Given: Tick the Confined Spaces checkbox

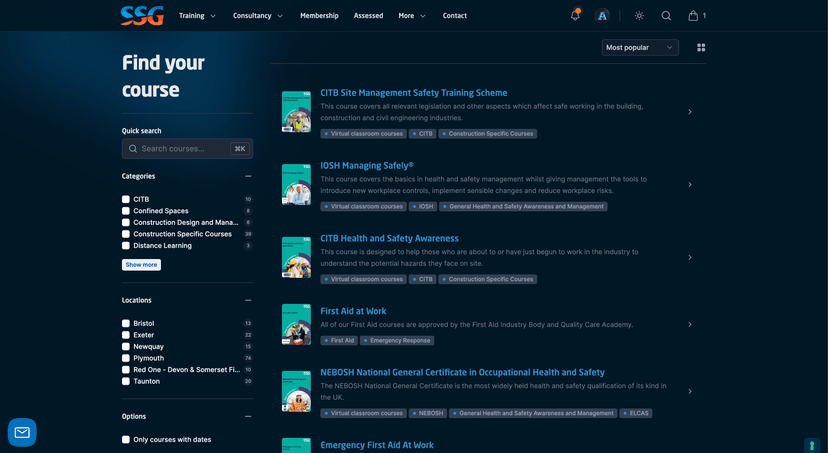Looking at the screenshot, I should click(x=126, y=211).
